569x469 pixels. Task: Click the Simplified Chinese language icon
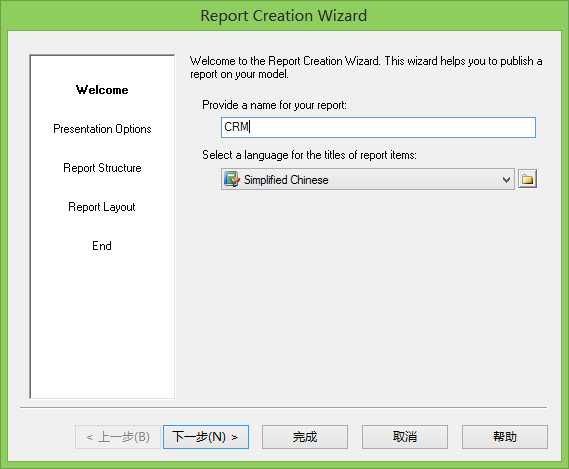coord(232,179)
